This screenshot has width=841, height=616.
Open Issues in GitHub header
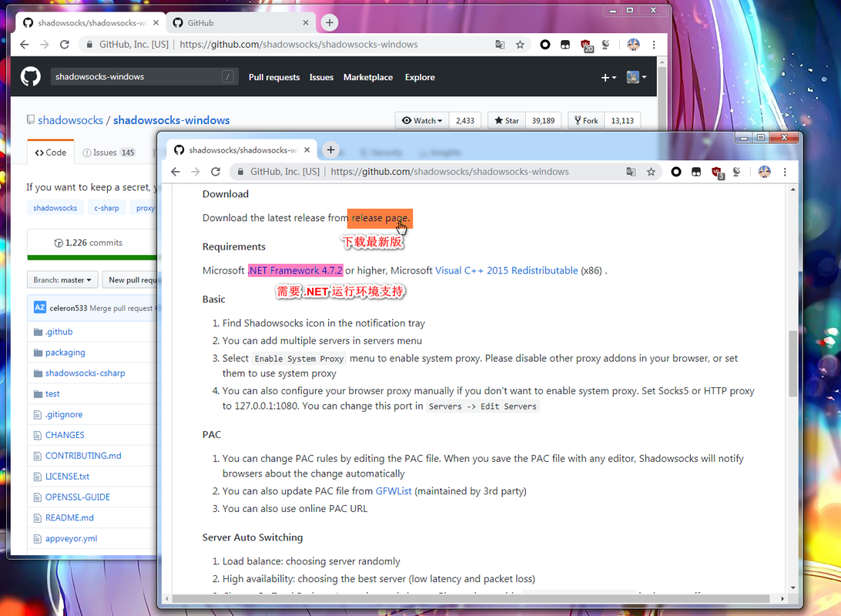tap(321, 77)
